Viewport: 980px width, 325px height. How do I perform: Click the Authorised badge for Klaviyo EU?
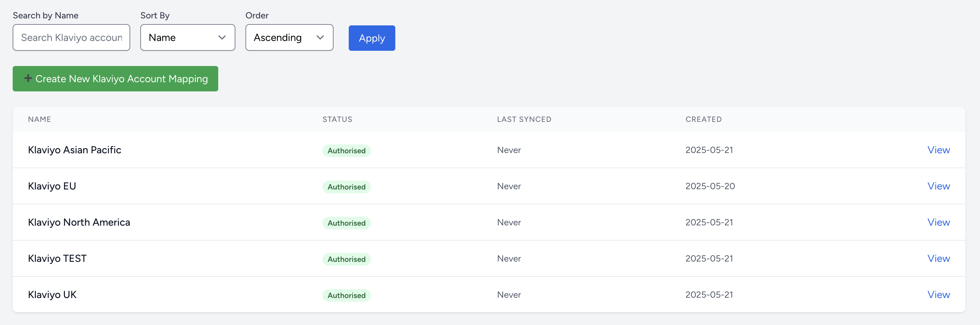click(346, 187)
